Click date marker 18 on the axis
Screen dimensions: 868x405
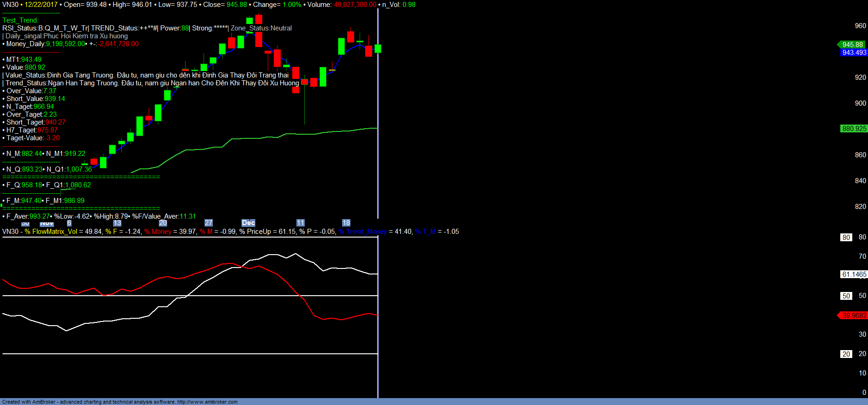(346, 223)
